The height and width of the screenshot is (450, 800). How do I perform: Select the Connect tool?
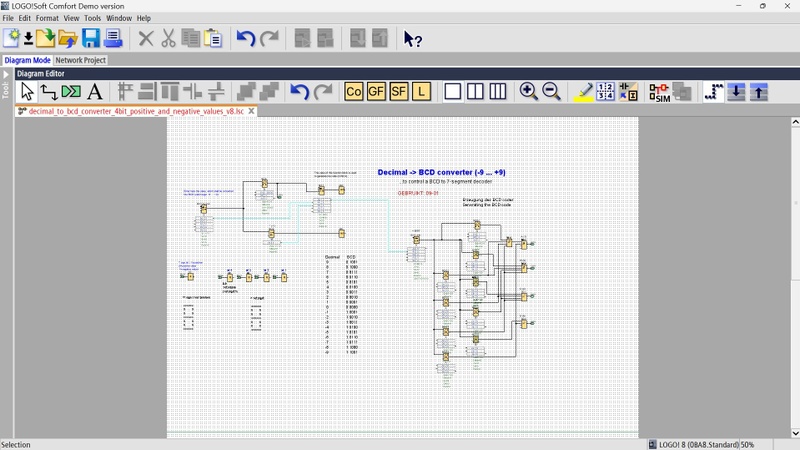(x=49, y=92)
